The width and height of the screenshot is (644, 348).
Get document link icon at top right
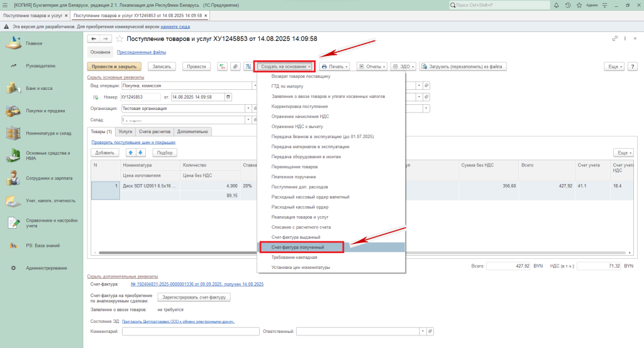[x=615, y=39]
